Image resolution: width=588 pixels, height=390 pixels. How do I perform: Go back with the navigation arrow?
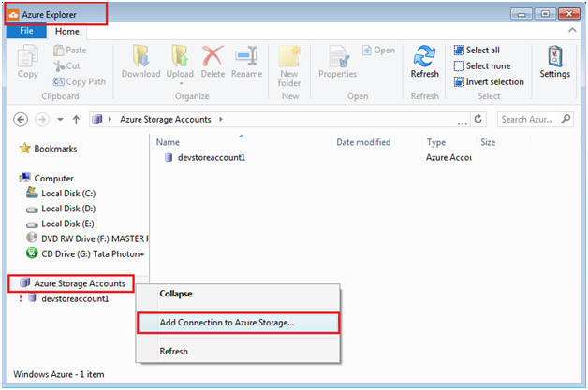tap(21, 120)
